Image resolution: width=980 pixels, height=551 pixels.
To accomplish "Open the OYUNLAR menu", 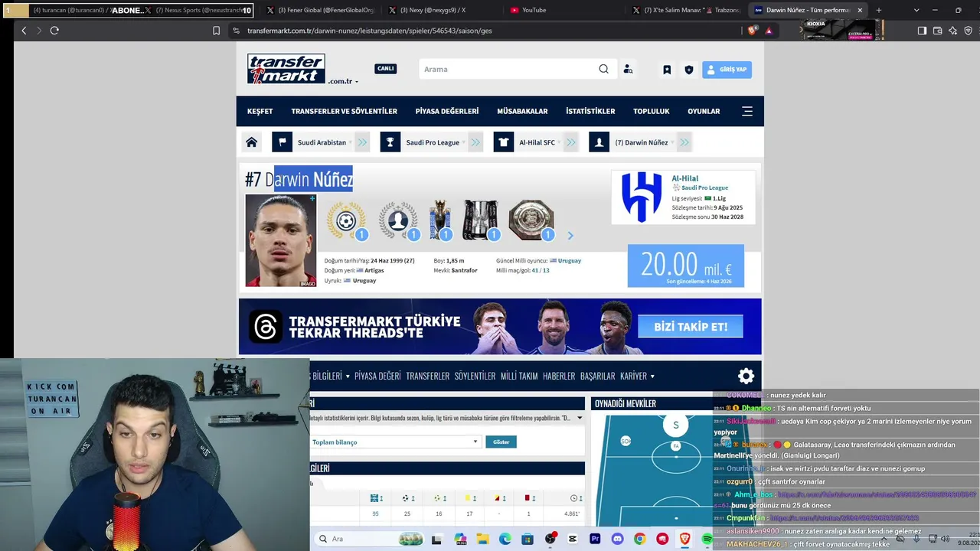I will tap(704, 111).
